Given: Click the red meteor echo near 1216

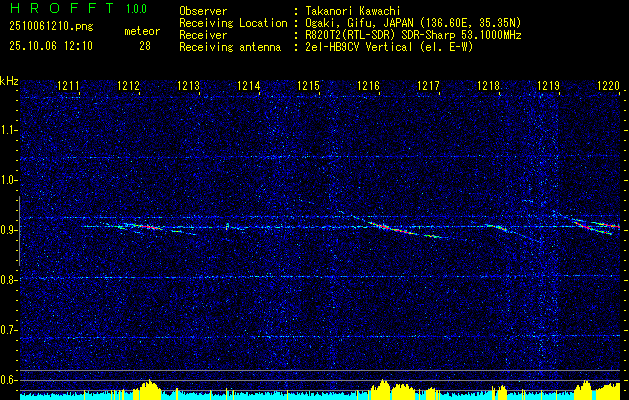Looking at the screenshot, I should click(383, 227).
